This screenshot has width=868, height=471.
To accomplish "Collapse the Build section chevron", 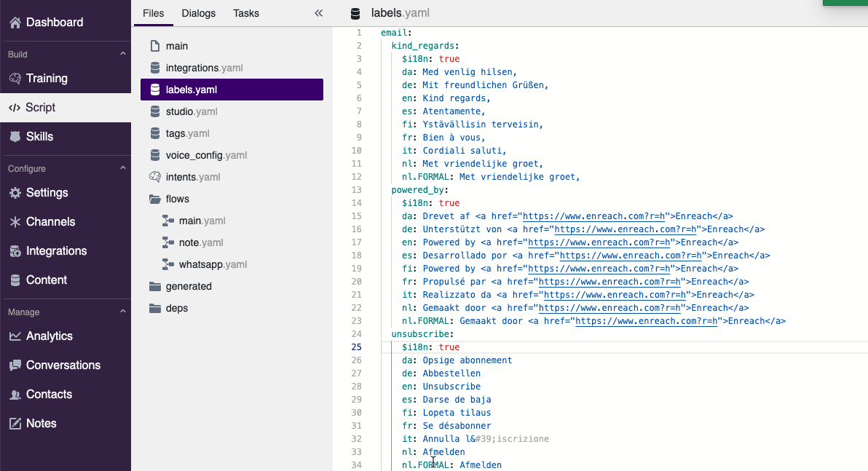I will coord(122,55).
